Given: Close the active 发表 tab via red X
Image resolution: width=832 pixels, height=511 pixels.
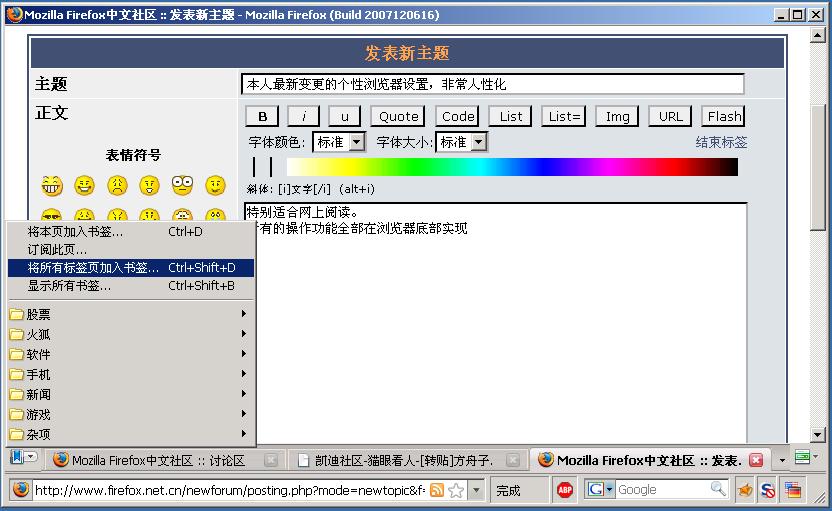Looking at the screenshot, I should pyautogui.click(x=756, y=460).
